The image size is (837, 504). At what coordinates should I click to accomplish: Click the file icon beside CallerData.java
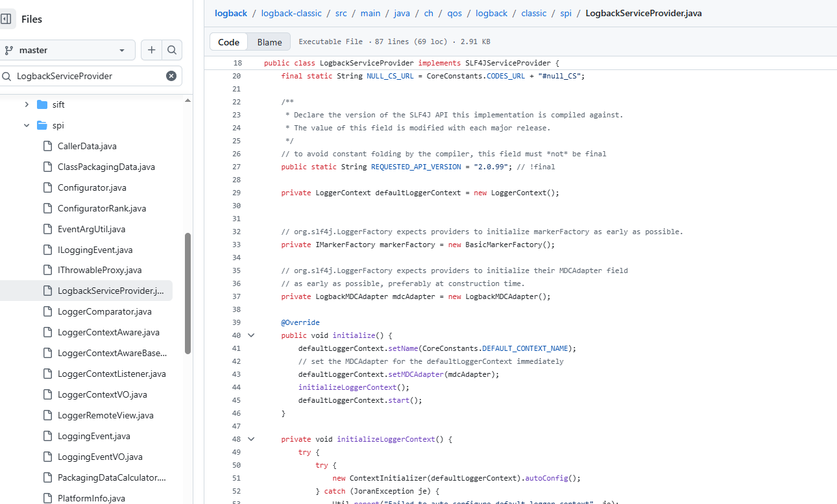(x=47, y=146)
